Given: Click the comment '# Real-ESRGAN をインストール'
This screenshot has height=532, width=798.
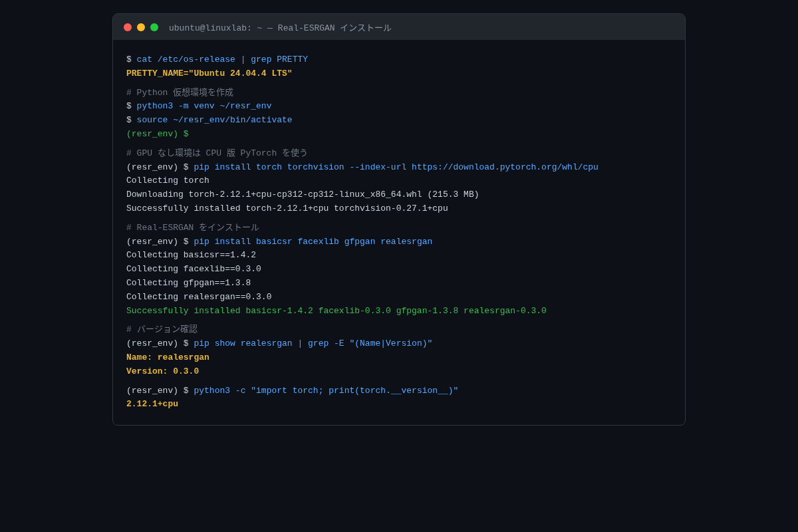Looking at the screenshot, I should click(x=193, y=228).
